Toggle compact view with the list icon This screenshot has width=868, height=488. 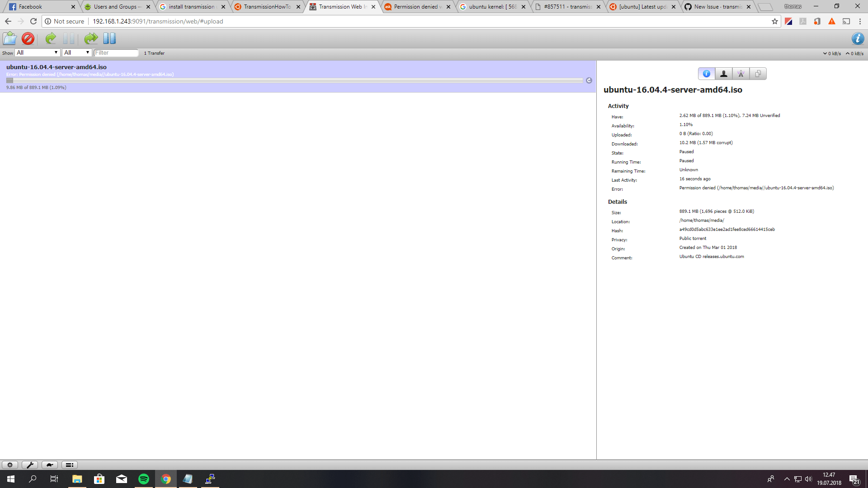[69, 465]
